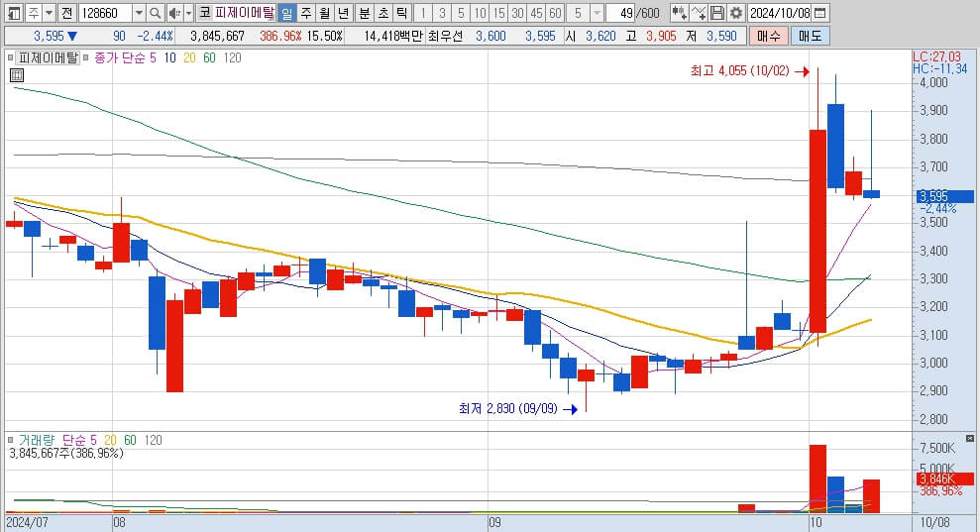
Task: Click the small square before 피제이메탈 legend
Action: 10,57
